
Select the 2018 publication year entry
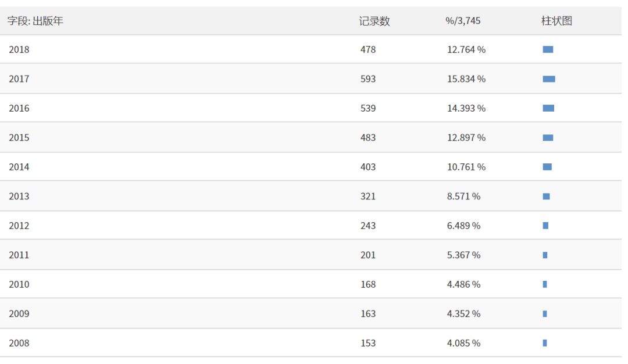19,50
